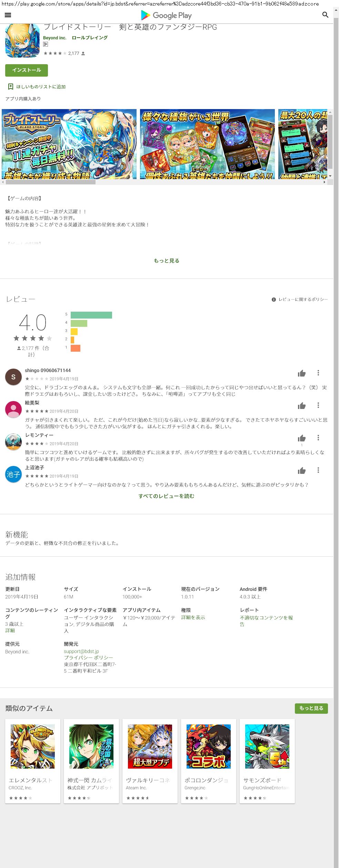Image resolution: width=339 pixels, height=868 pixels.
Task: Click the carousel left scroll arrow
Action: [3, 182]
